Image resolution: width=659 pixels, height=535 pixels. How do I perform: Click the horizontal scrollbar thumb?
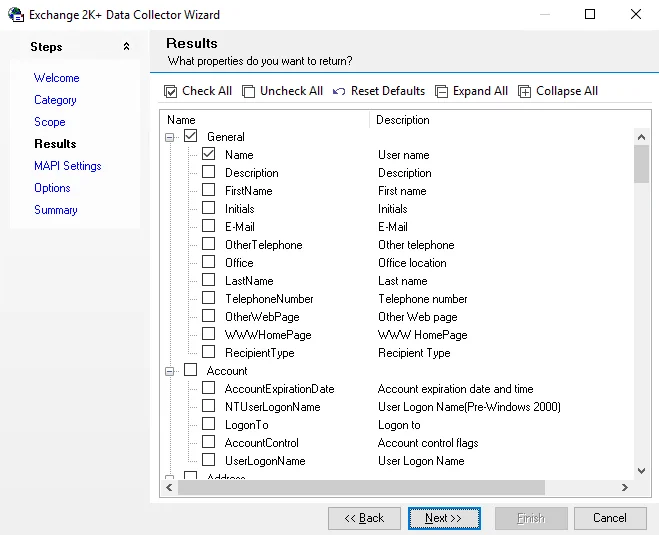[361, 488]
